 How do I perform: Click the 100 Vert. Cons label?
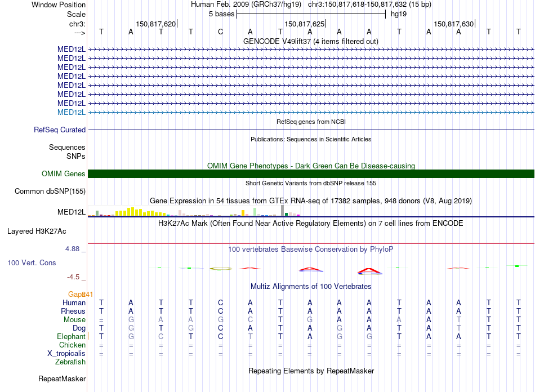pyautogui.click(x=32, y=262)
